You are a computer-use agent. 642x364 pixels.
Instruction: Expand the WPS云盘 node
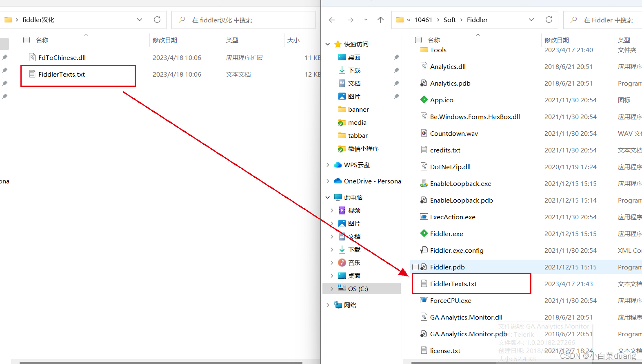coord(328,165)
